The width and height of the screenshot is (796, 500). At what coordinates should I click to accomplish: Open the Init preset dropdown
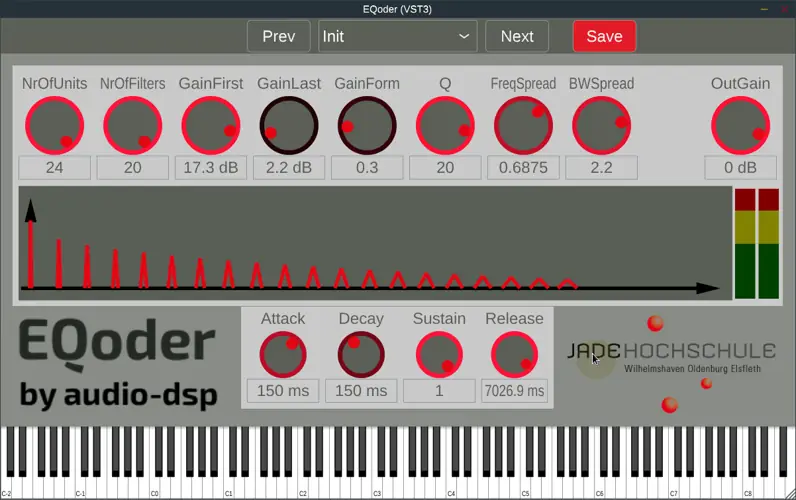[x=397, y=36]
